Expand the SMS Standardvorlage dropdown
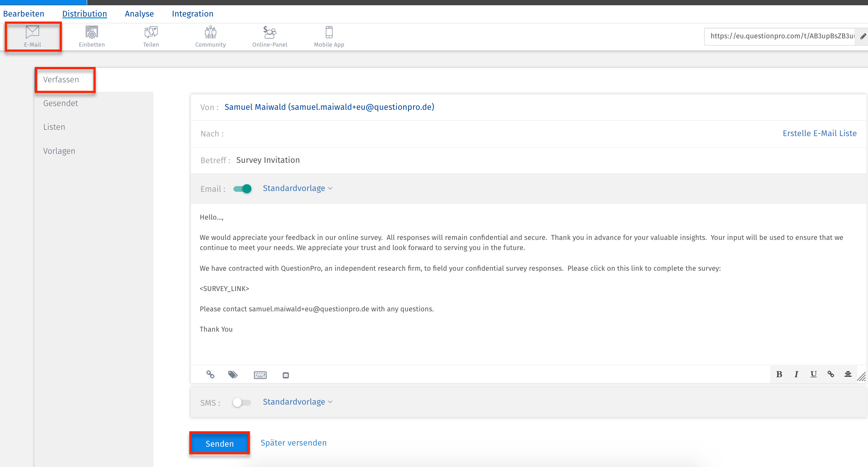Screen dimensions: 868x467 [298, 402]
